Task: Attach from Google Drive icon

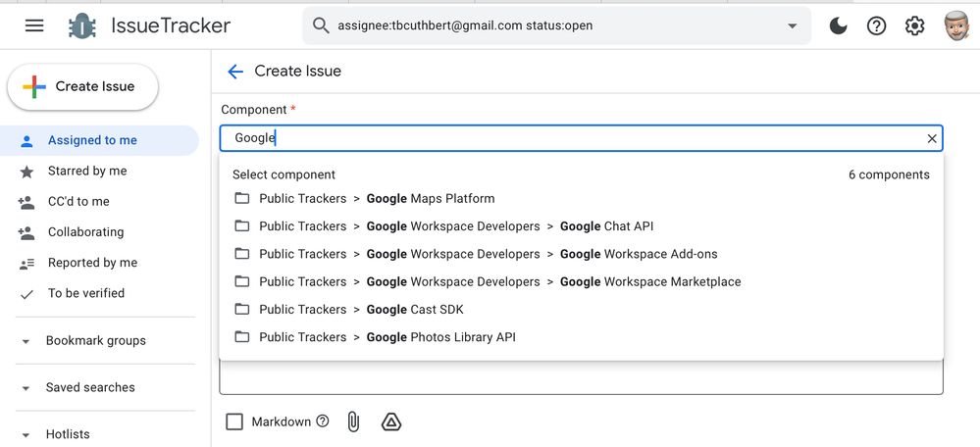Action: 390,422
